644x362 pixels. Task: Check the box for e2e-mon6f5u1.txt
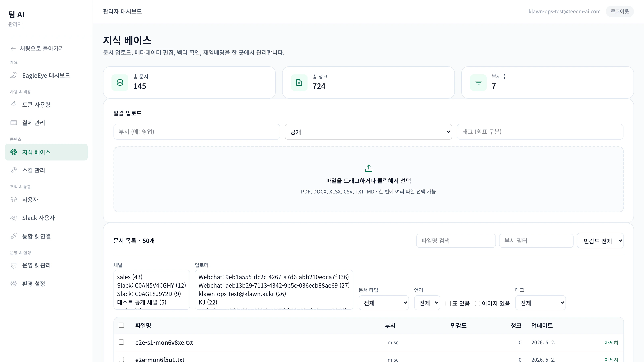pos(121,359)
